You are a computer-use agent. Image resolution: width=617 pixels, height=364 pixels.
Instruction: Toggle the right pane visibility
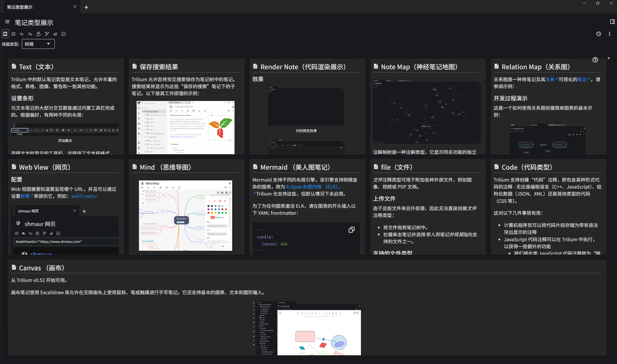pyautogui.click(x=612, y=22)
